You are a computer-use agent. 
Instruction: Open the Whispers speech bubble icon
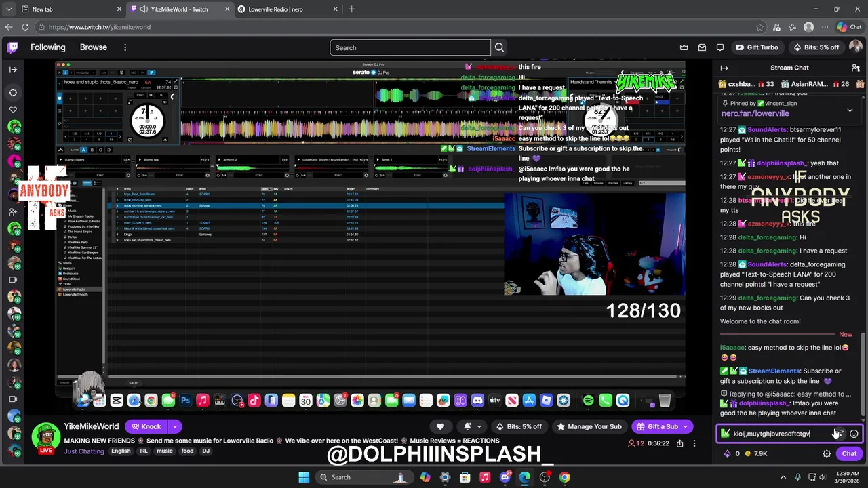click(x=720, y=47)
